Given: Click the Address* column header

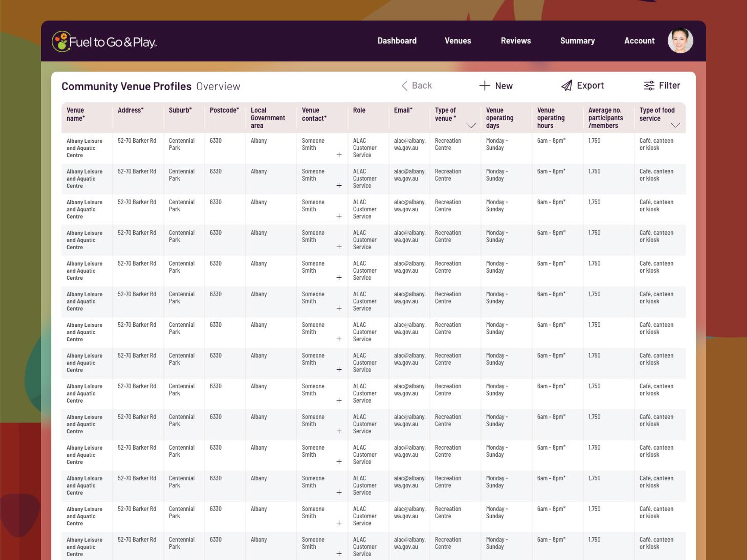Looking at the screenshot, I should tap(130, 110).
